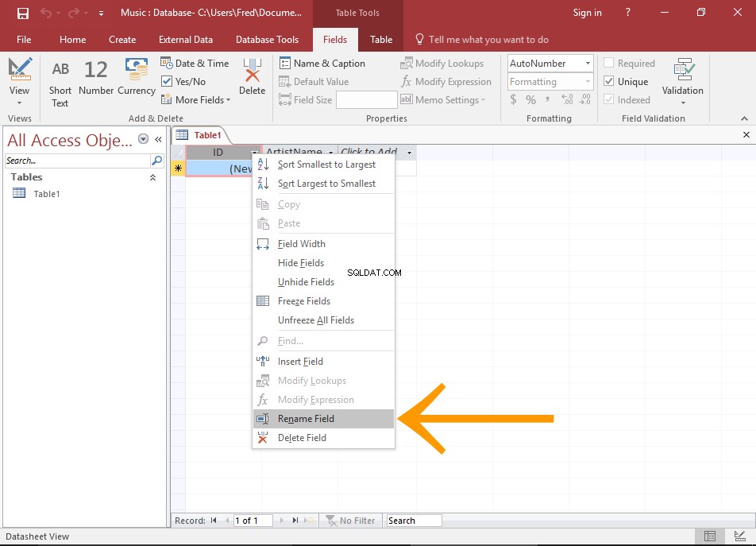The image size is (756, 546).
Task: Go to last record navigation button
Action: tap(295, 521)
